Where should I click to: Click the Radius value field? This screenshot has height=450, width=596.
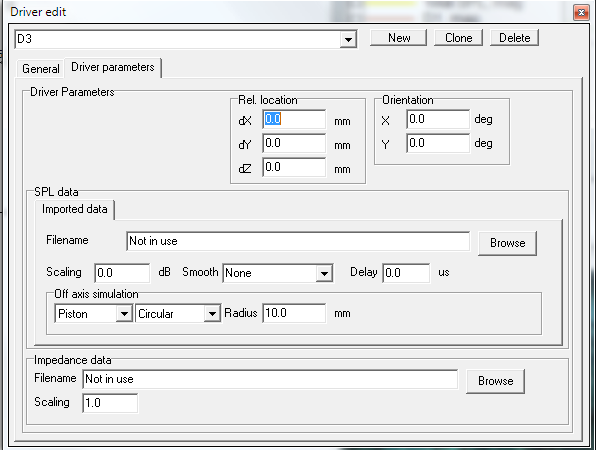pos(294,313)
